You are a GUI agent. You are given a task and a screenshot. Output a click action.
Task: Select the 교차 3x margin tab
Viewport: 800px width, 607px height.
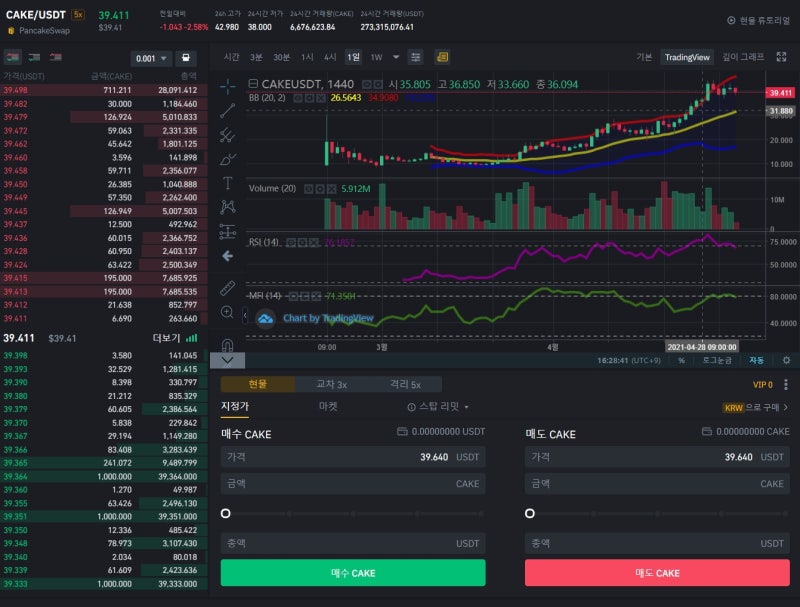[332, 384]
